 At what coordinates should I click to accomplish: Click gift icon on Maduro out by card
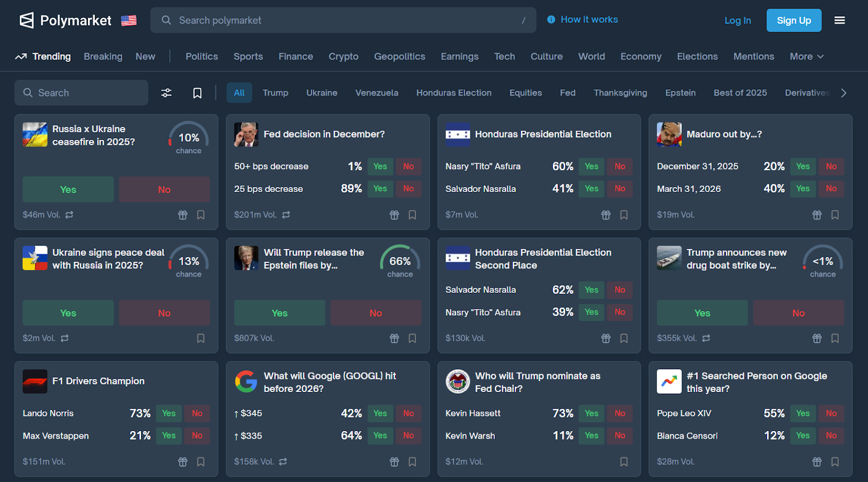[817, 215]
